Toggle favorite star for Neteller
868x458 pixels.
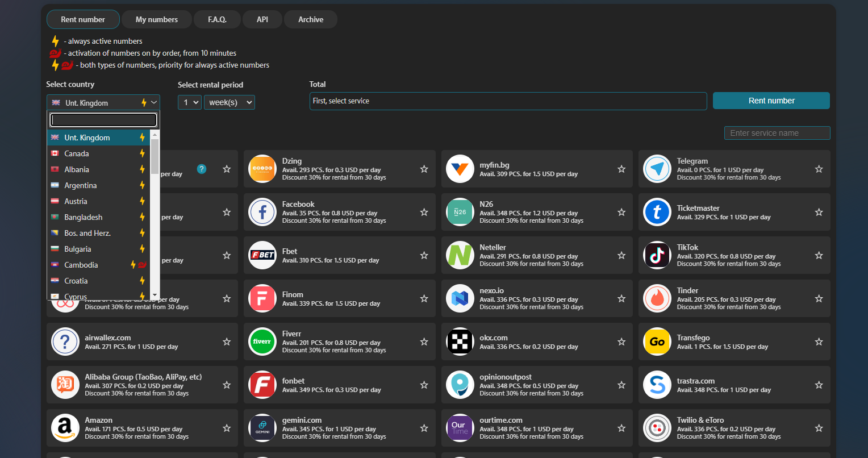pos(621,255)
